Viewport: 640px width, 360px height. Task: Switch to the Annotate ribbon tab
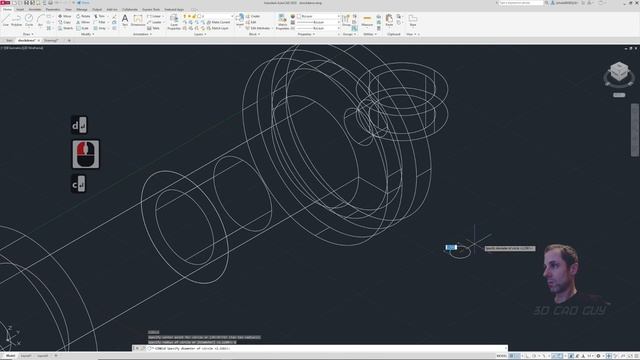[35, 9]
